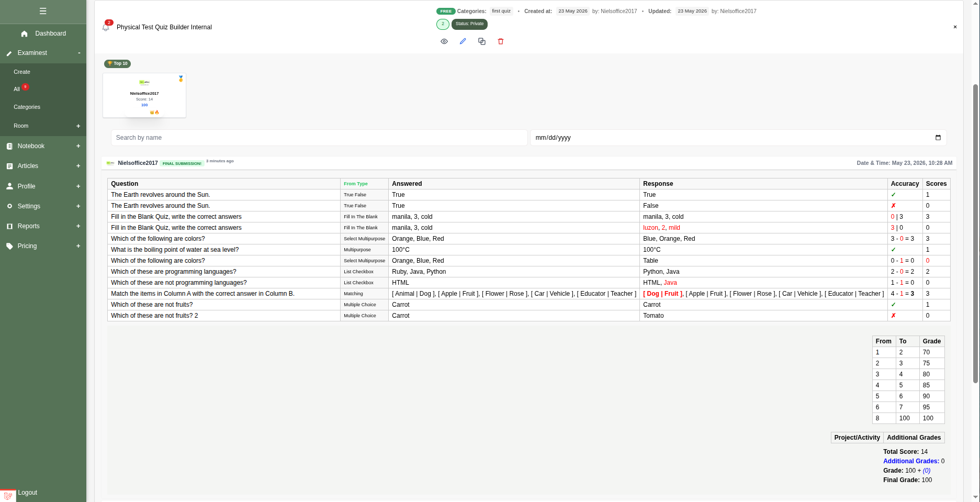Click the Laravel debug icon at bottom-left
Viewport: 980px width, 502px height.
point(8,495)
